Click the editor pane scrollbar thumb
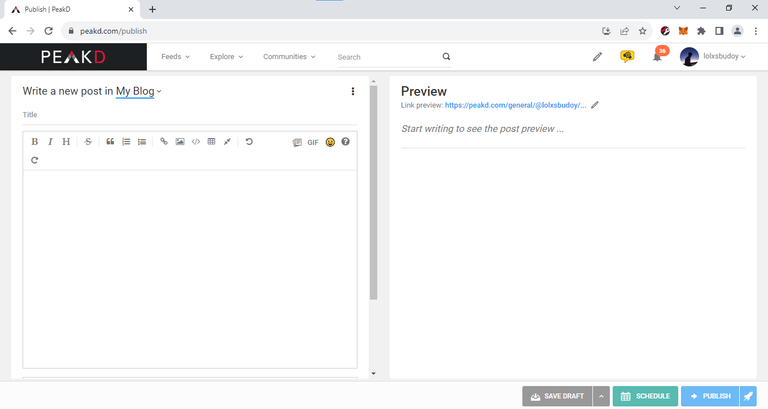Screen dimensions: 768x409 (373, 192)
